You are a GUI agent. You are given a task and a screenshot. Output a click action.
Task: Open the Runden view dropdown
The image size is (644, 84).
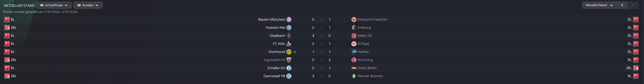tap(88, 5)
